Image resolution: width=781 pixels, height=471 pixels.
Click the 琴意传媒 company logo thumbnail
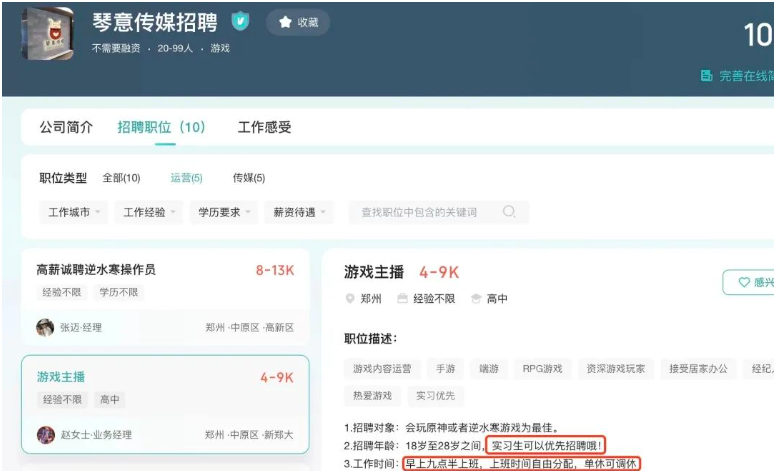(x=48, y=33)
